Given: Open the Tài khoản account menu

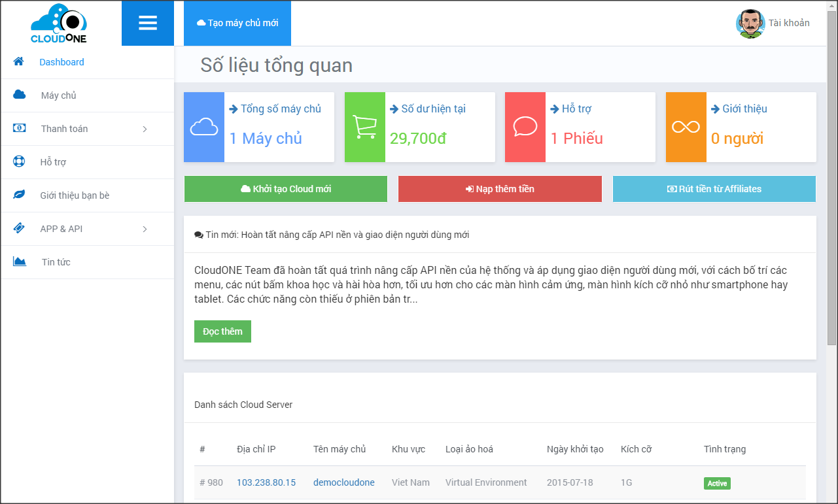Looking at the screenshot, I should pos(788,23).
